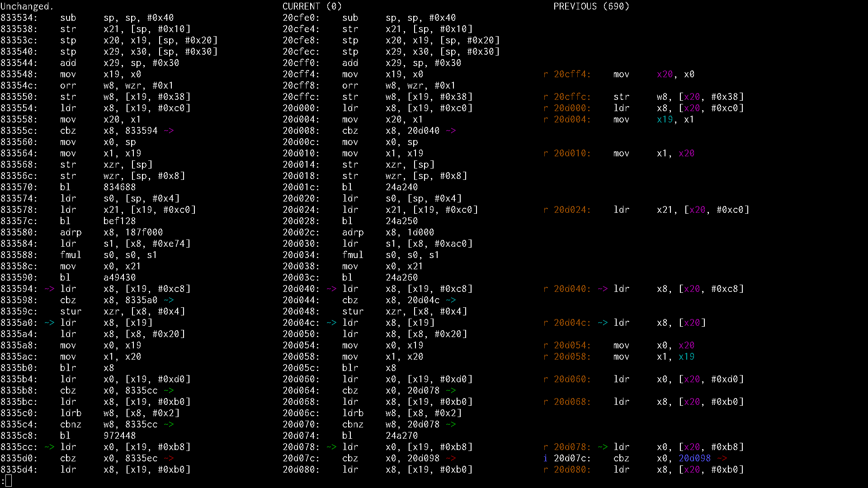The height and width of the screenshot is (488, 868).
Task: Click address 20d080 in current column
Action: (301, 469)
